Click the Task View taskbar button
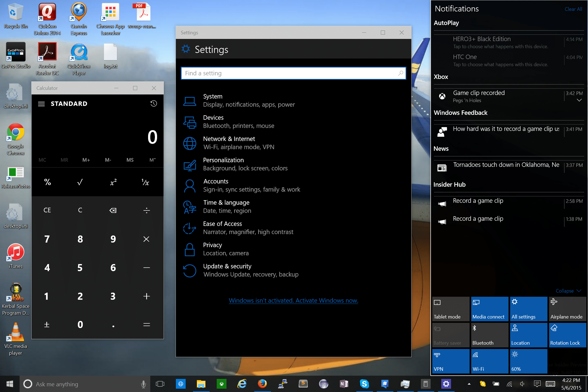This screenshot has height=392, width=588. pyautogui.click(x=160, y=384)
